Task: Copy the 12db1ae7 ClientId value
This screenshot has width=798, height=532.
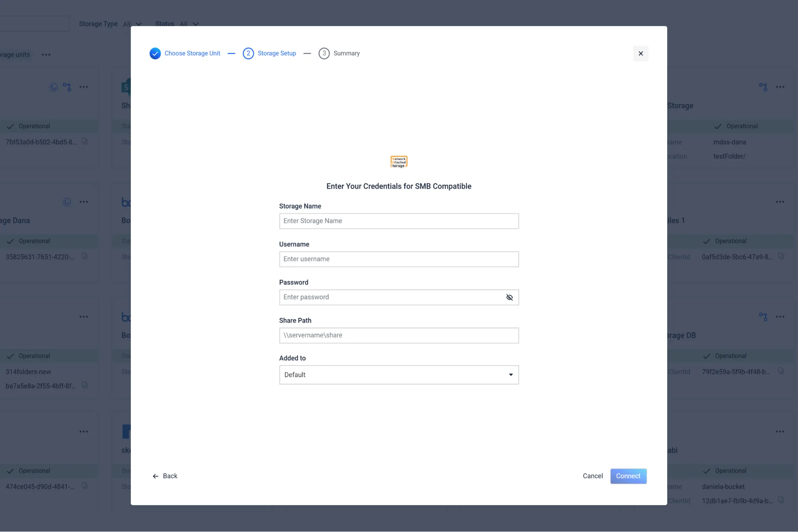Action: 781,500
